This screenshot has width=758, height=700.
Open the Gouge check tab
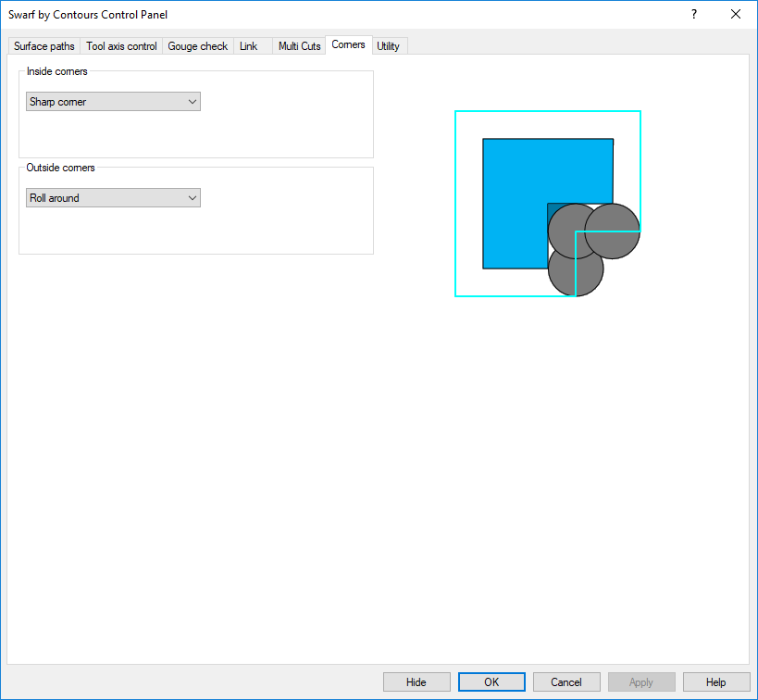(x=198, y=46)
